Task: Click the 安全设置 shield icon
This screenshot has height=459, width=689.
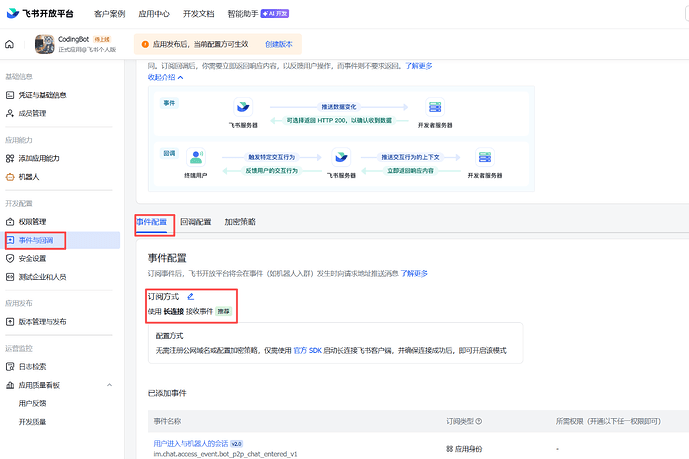Action: 10,258
